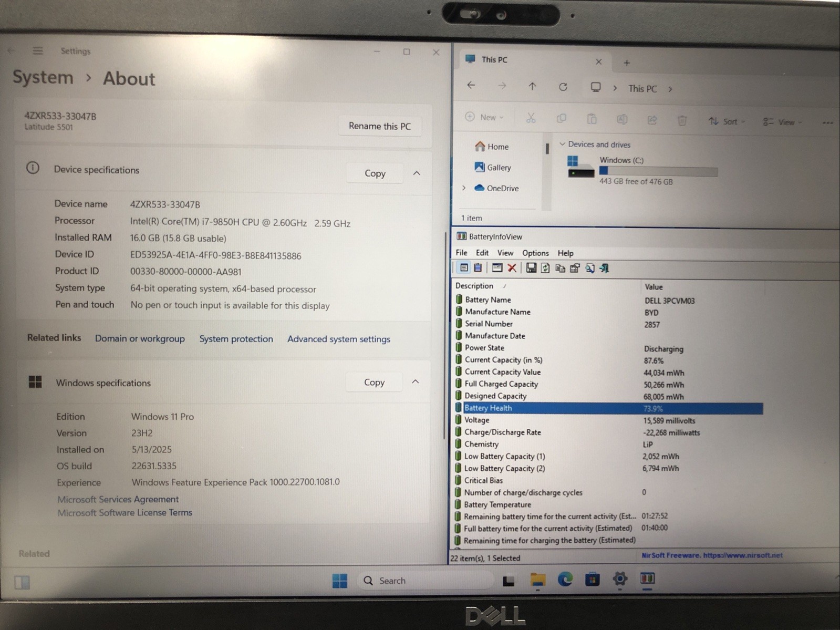Copy the Device specifications
Viewport: 840px width, 630px height.
(375, 173)
